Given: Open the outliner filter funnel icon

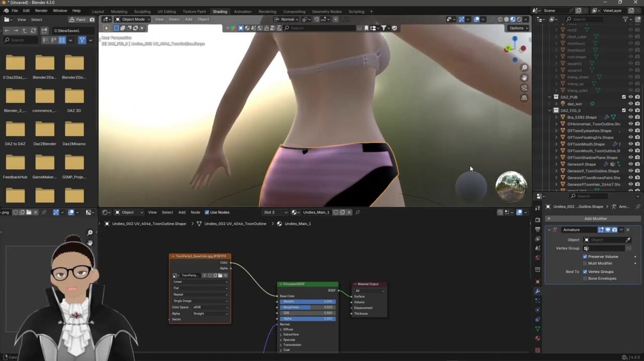Looking at the screenshot, I should click(626, 19).
